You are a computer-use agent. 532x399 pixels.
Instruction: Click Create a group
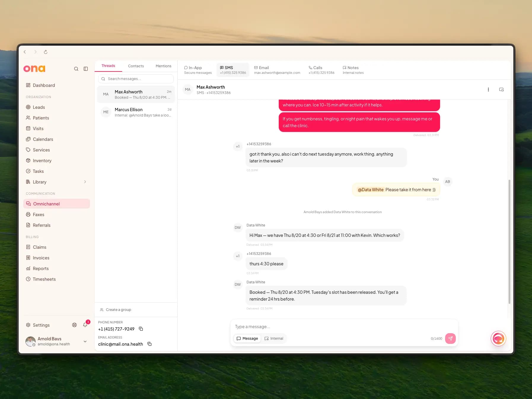pyautogui.click(x=116, y=310)
